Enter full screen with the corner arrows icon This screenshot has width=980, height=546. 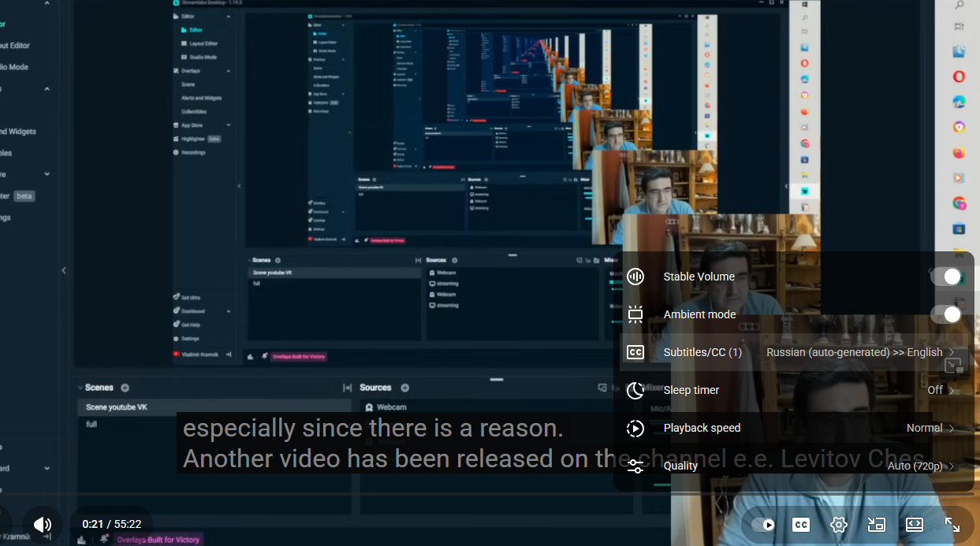tap(952, 525)
